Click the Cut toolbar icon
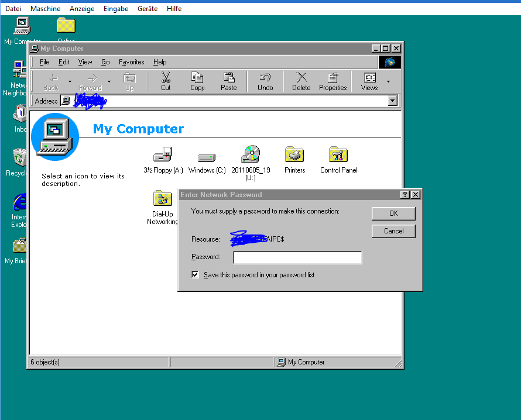Image resolution: width=521 pixels, height=420 pixels. (166, 81)
